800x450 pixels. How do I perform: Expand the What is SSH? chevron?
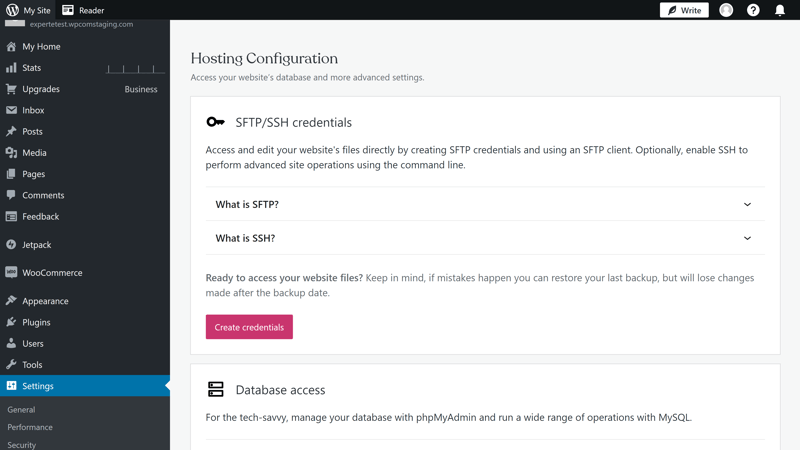(x=747, y=238)
